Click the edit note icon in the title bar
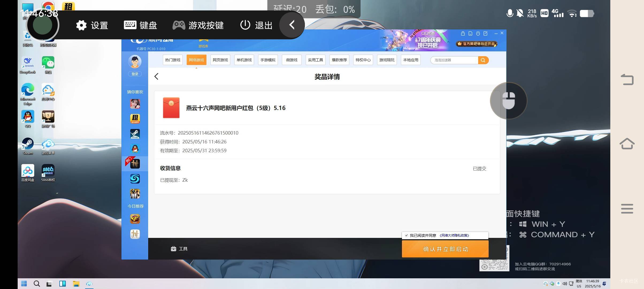Viewport: 644px width, 289px height. click(x=485, y=33)
